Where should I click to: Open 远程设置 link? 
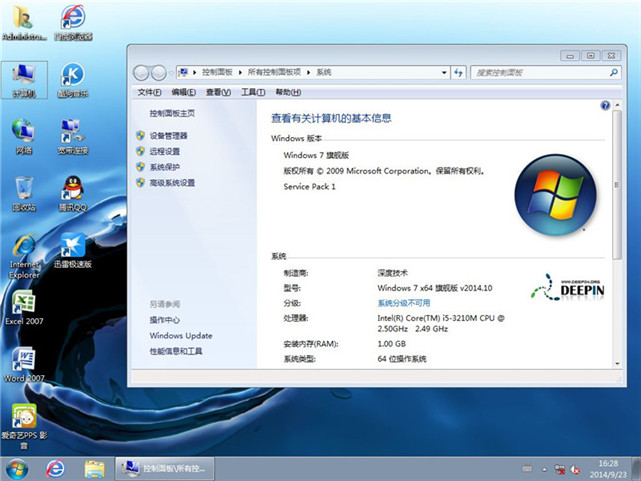pyautogui.click(x=164, y=151)
